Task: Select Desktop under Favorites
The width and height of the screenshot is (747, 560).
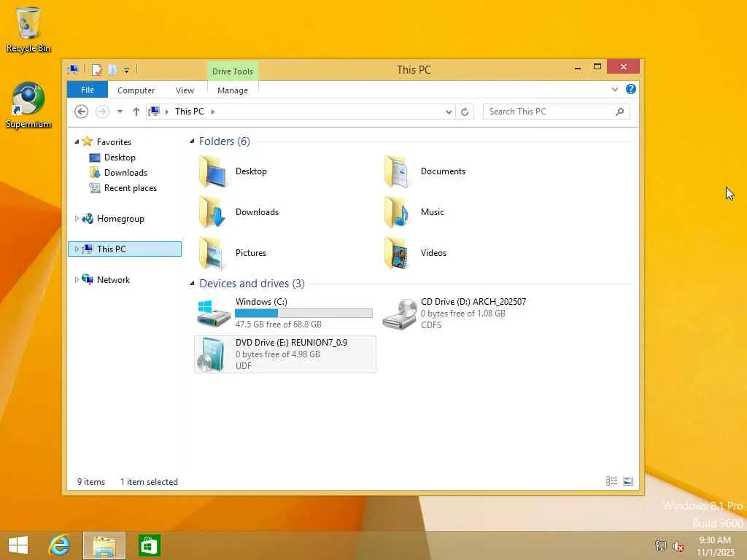Action: coord(120,157)
